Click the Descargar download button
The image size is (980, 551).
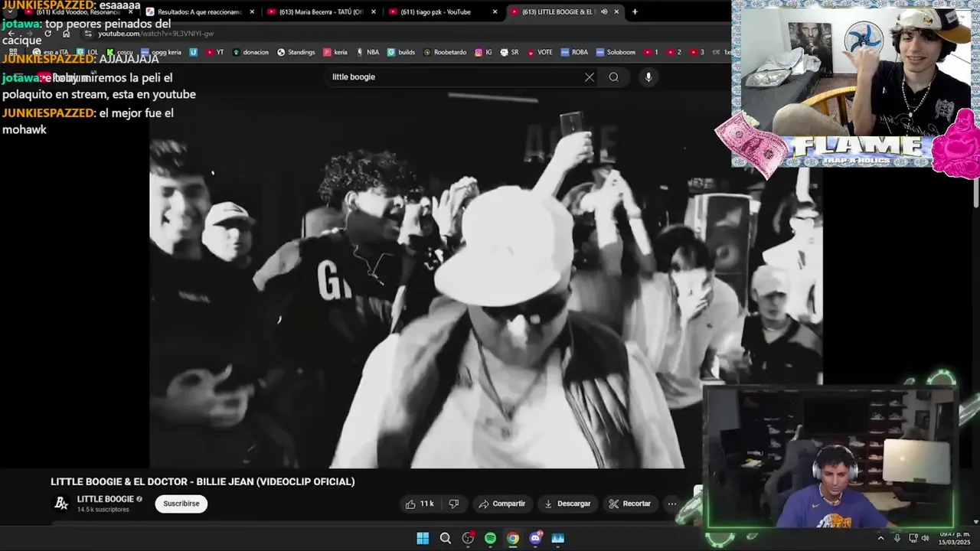567,504
